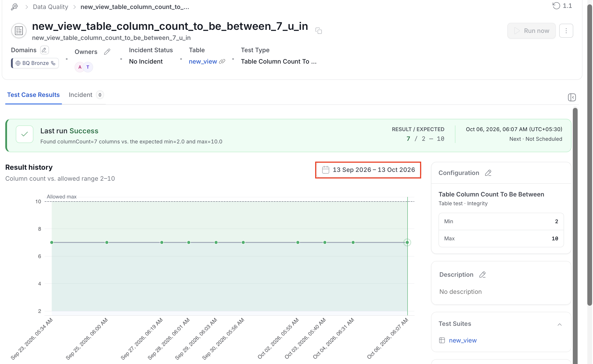Click the observability breadcrumb home icon
The width and height of the screenshot is (593, 364).
pos(14,7)
